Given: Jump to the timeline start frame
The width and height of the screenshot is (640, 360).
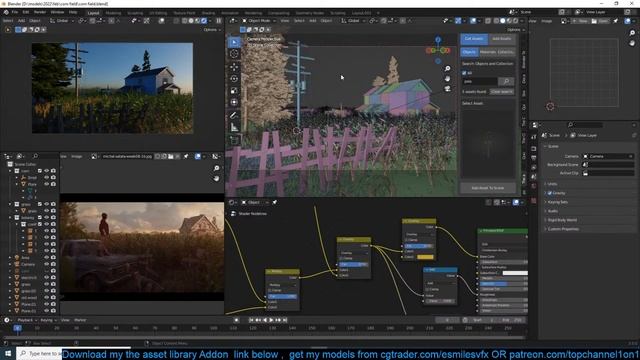Looking at the screenshot, I should (x=251, y=320).
